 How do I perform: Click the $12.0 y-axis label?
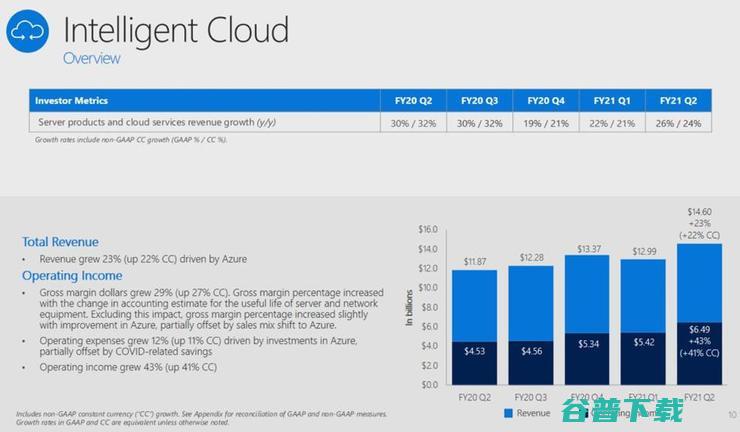(x=428, y=268)
